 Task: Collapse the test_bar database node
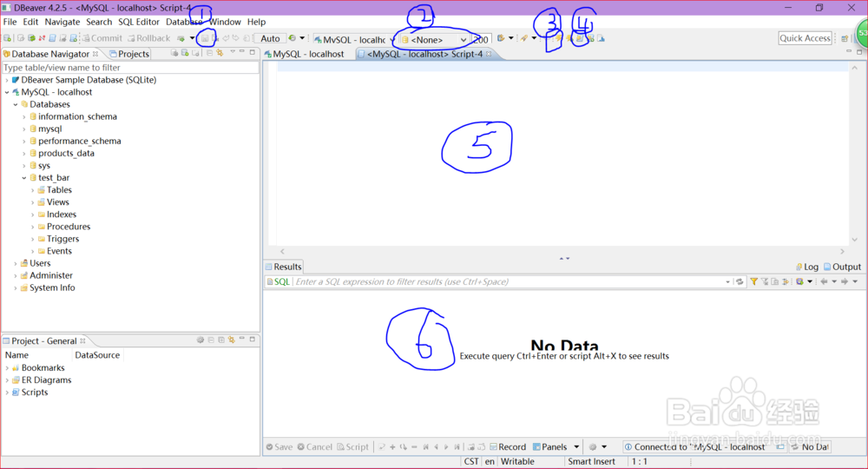tap(23, 178)
